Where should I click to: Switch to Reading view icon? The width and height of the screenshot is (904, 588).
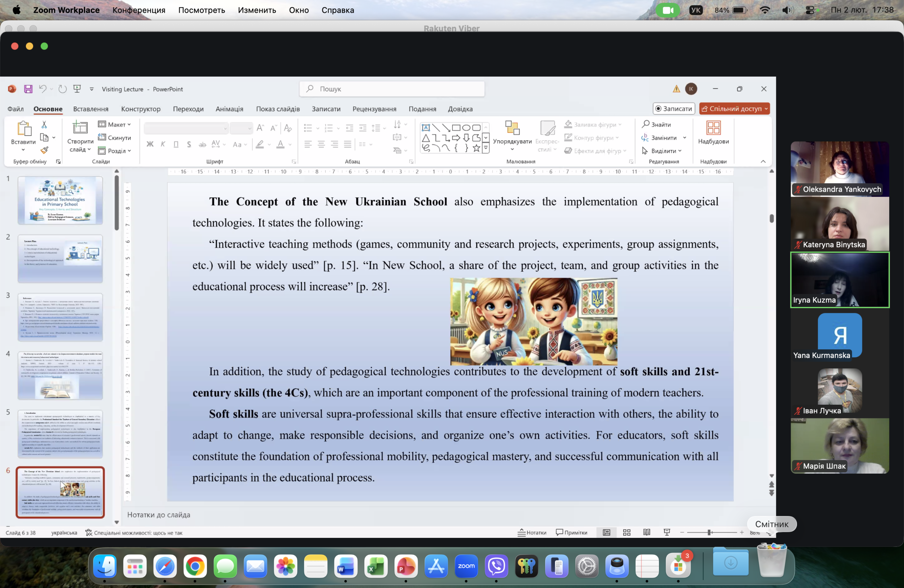point(647,533)
